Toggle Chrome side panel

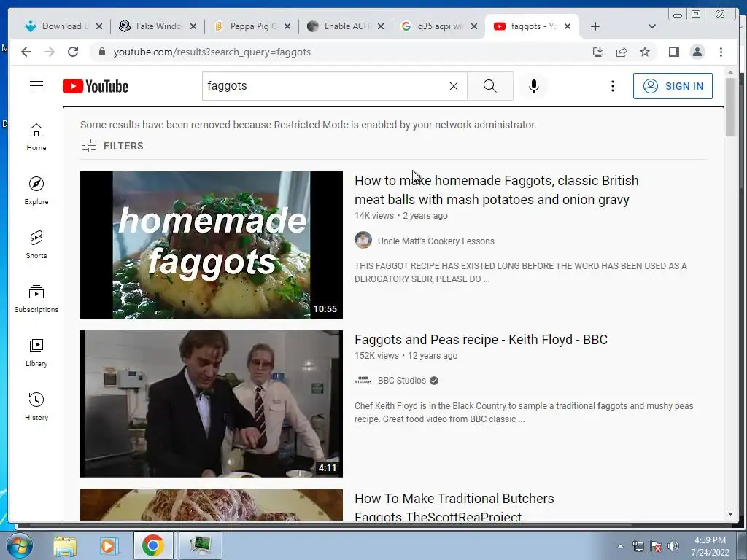pyautogui.click(x=673, y=52)
